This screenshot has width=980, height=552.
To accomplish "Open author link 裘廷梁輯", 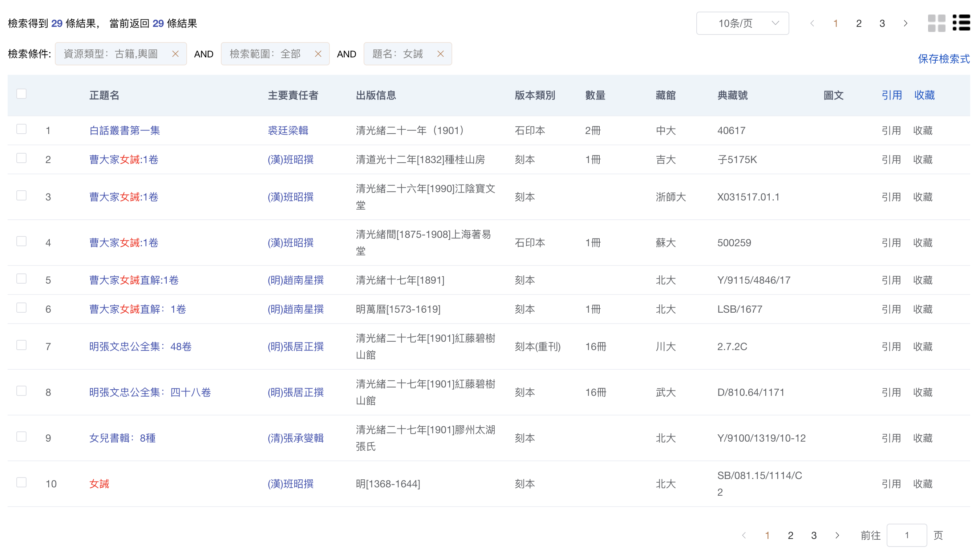I will tap(288, 130).
